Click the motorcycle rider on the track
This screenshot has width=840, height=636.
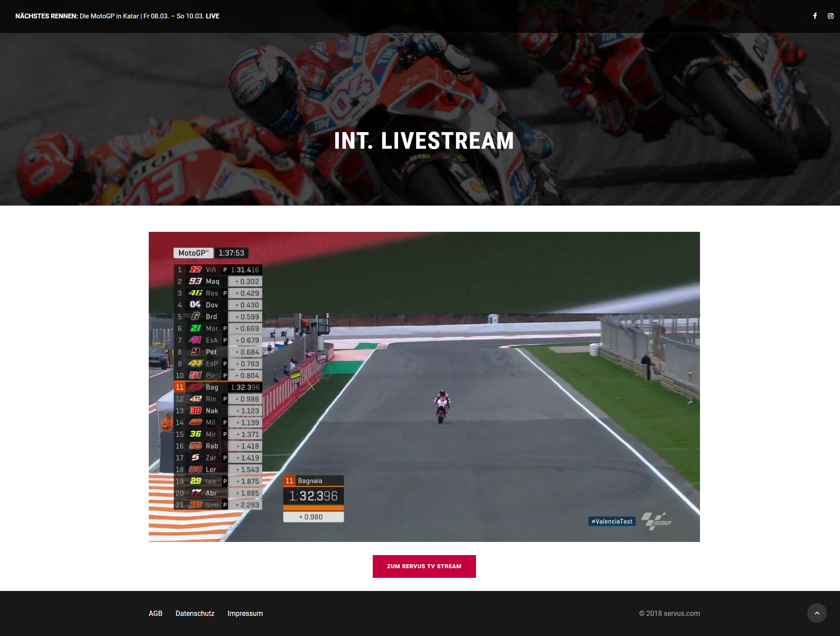[441, 406]
